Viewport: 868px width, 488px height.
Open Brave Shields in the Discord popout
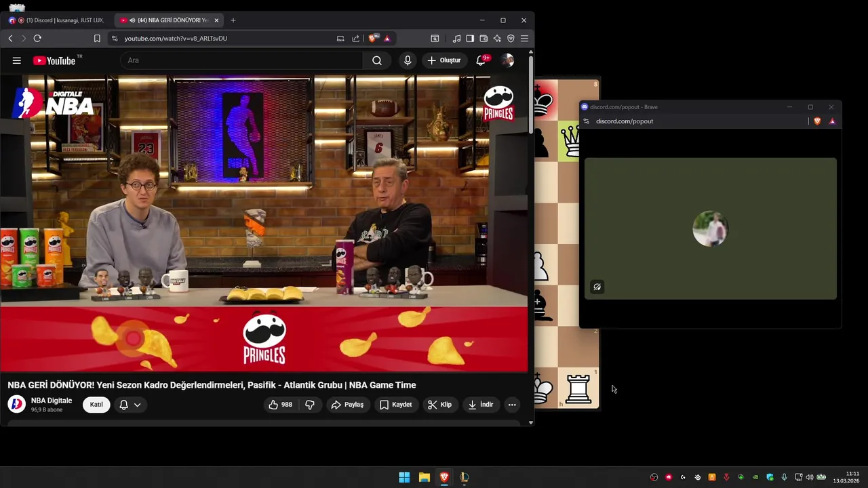pyautogui.click(x=817, y=121)
